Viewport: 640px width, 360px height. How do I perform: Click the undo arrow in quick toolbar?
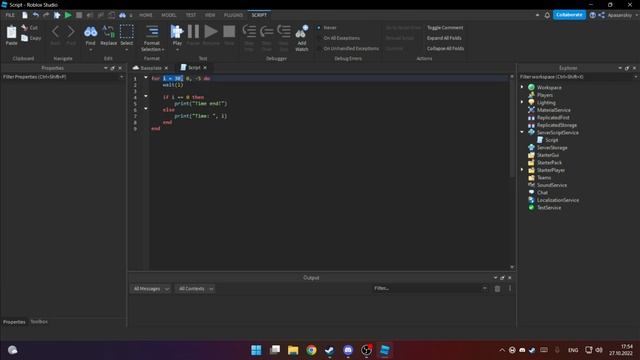pyautogui.click(x=36, y=15)
